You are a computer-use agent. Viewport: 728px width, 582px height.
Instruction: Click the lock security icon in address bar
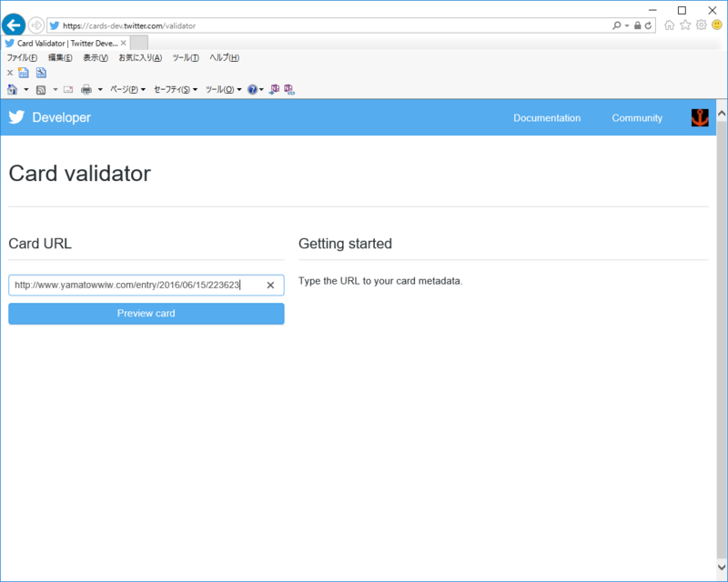point(638,25)
